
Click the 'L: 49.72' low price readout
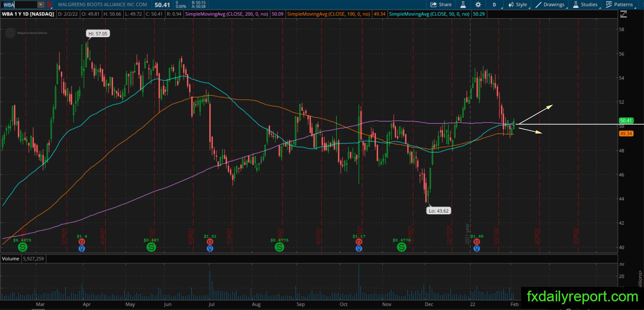click(134, 14)
